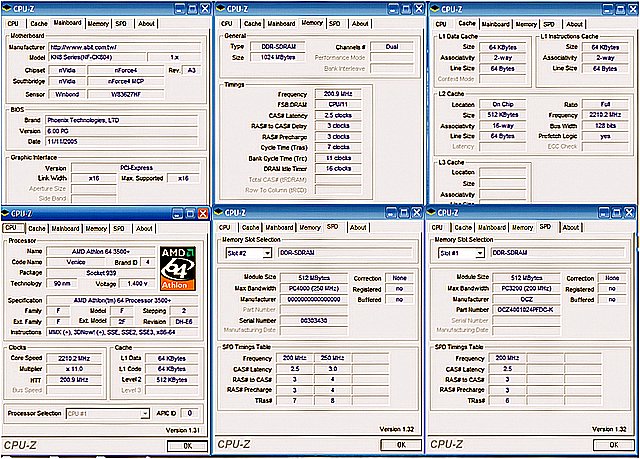The height and width of the screenshot is (459, 640).
Task: Click Max Bandwidth PC4000 (250 MHz) field
Action: (314, 288)
